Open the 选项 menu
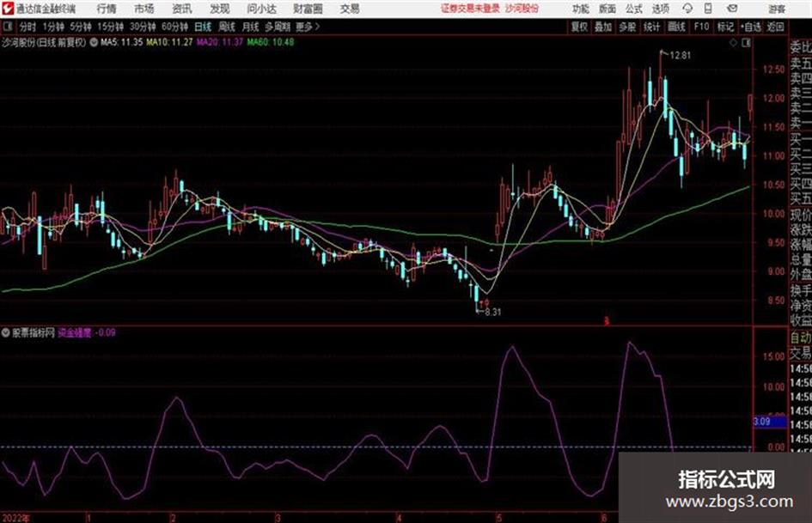The height and width of the screenshot is (523, 812). click(660, 9)
